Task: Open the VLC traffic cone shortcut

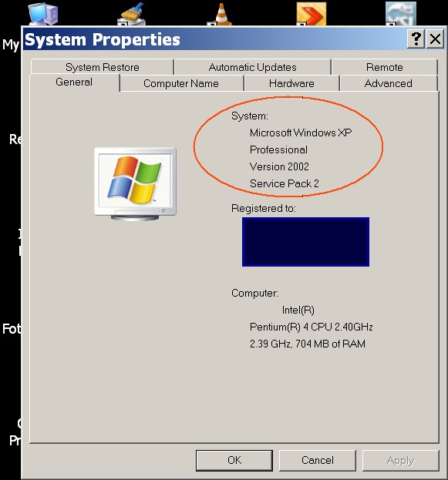Action: (220, 14)
